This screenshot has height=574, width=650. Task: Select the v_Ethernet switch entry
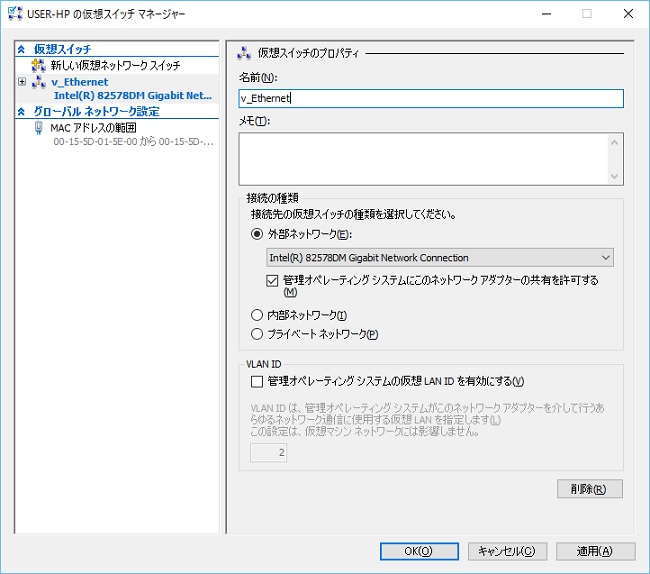click(80, 82)
